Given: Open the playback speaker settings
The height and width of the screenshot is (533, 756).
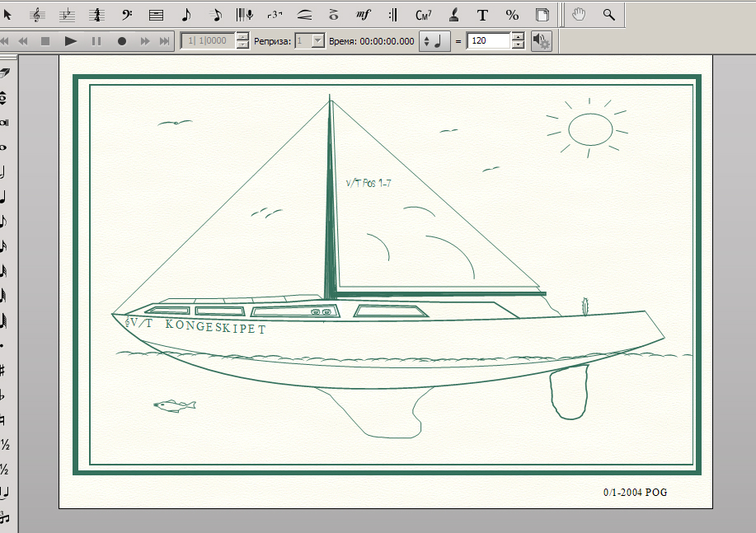Looking at the screenshot, I should coord(541,40).
